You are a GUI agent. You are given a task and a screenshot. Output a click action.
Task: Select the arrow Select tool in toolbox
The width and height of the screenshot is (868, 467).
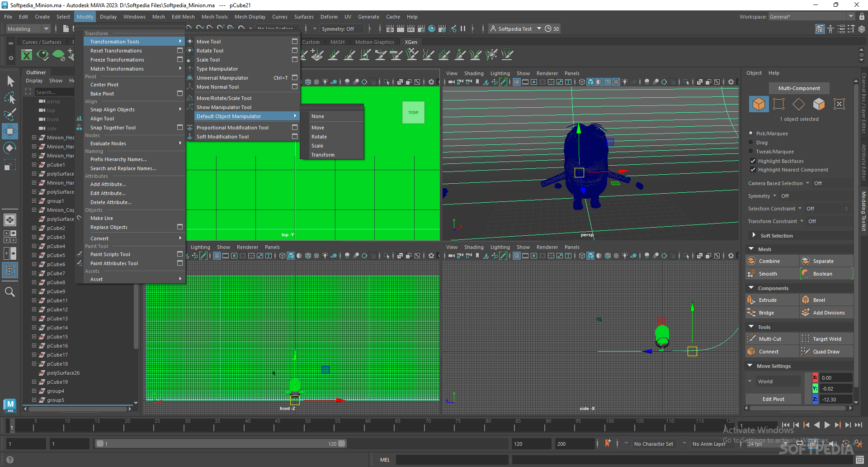pos(10,81)
